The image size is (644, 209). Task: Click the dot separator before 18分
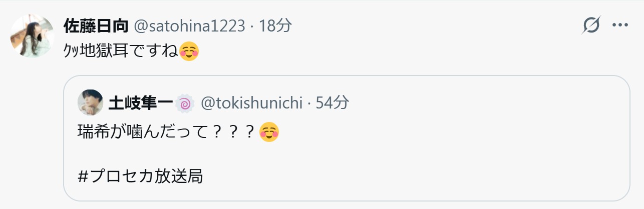(252, 25)
